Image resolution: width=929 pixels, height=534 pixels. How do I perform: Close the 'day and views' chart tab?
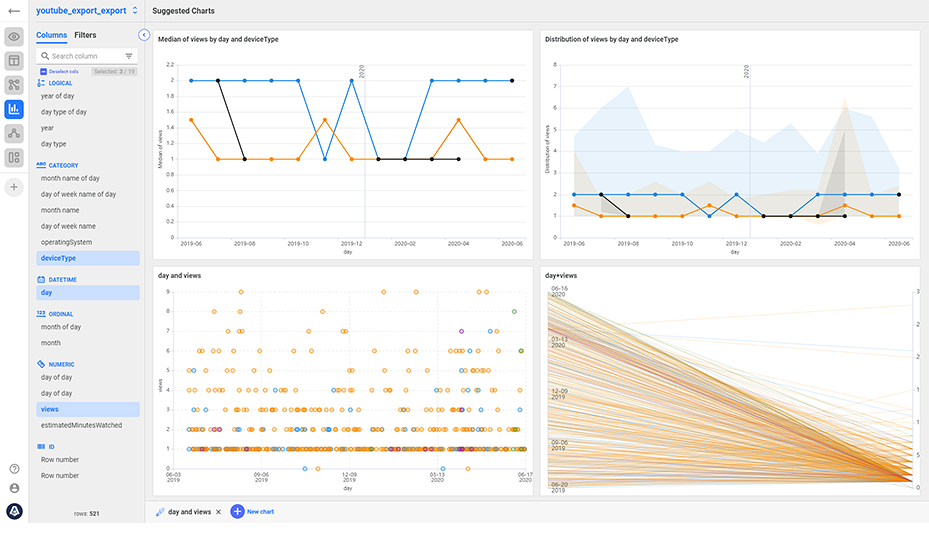coord(218,512)
